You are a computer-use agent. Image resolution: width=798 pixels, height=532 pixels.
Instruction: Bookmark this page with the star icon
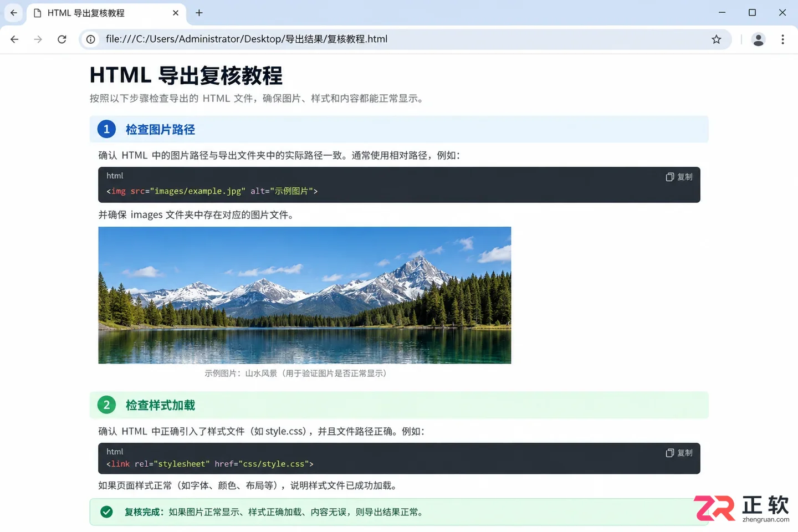tap(717, 39)
